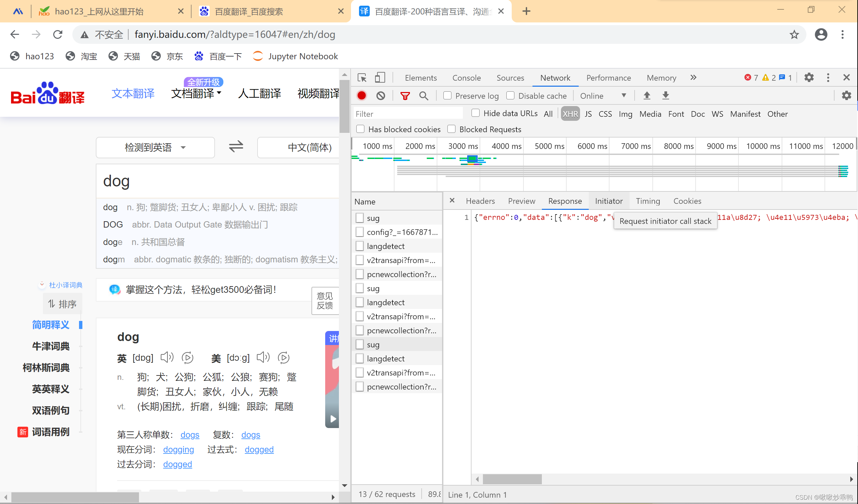Open DevTools main settings gear
The image size is (858, 504).
point(809,78)
